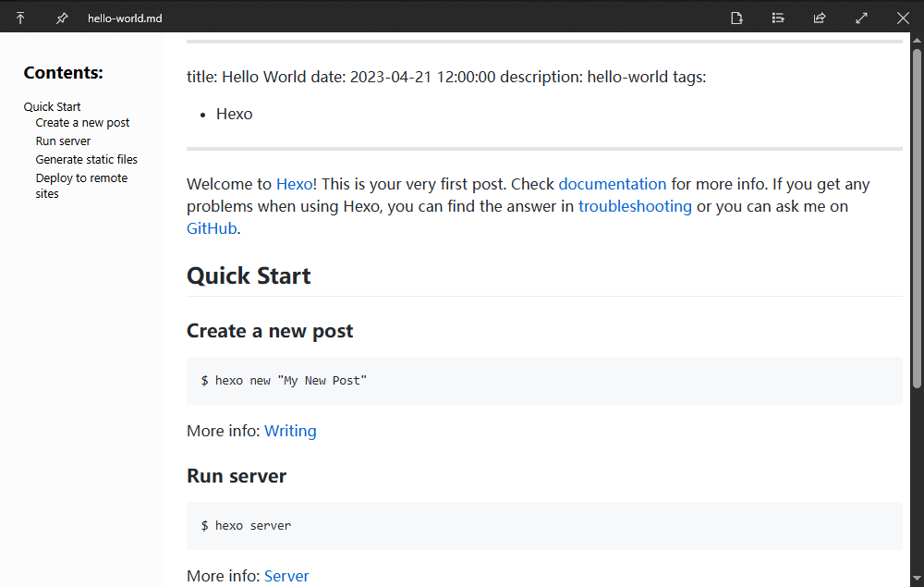Go to "Run server" contents entry

click(x=63, y=141)
